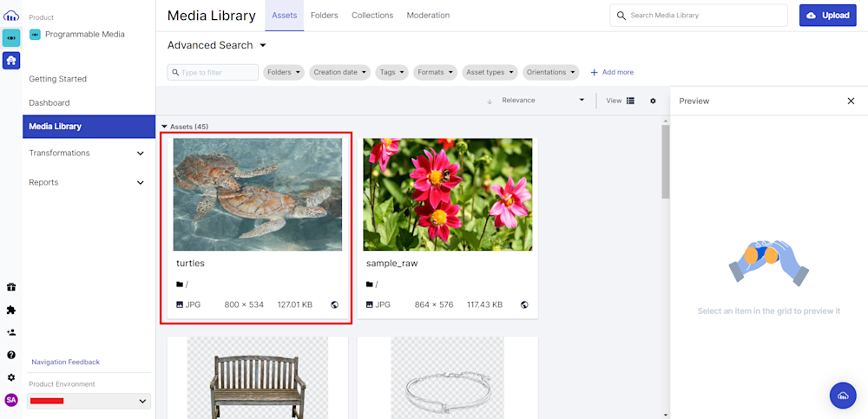The width and height of the screenshot is (868, 419).
Task: Switch to the Folders tab
Action: click(x=325, y=16)
